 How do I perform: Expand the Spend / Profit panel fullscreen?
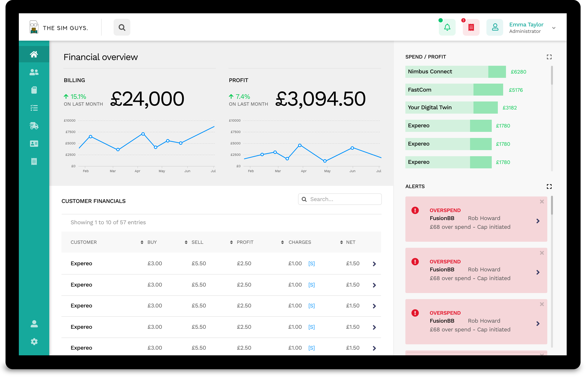[x=549, y=57]
